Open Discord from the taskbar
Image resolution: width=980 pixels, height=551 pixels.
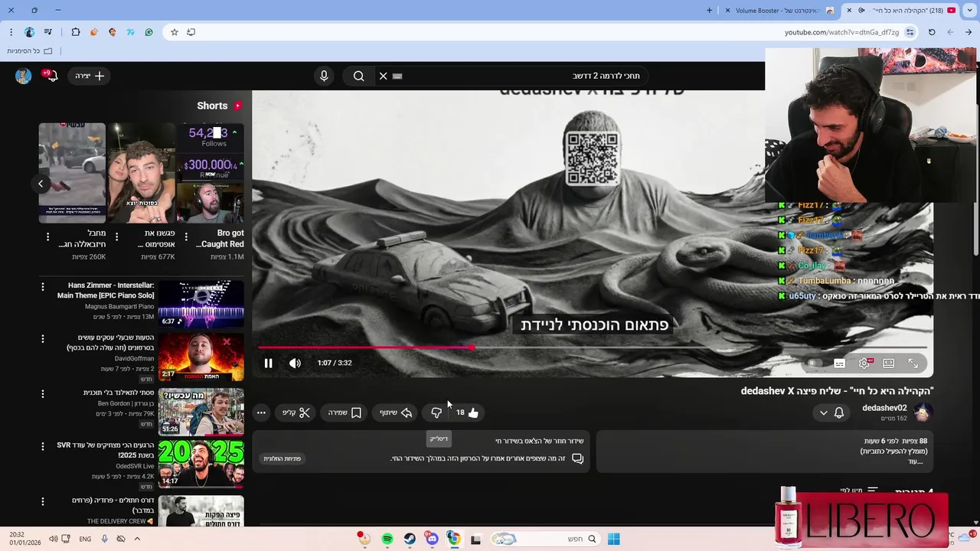[x=432, y=539]
